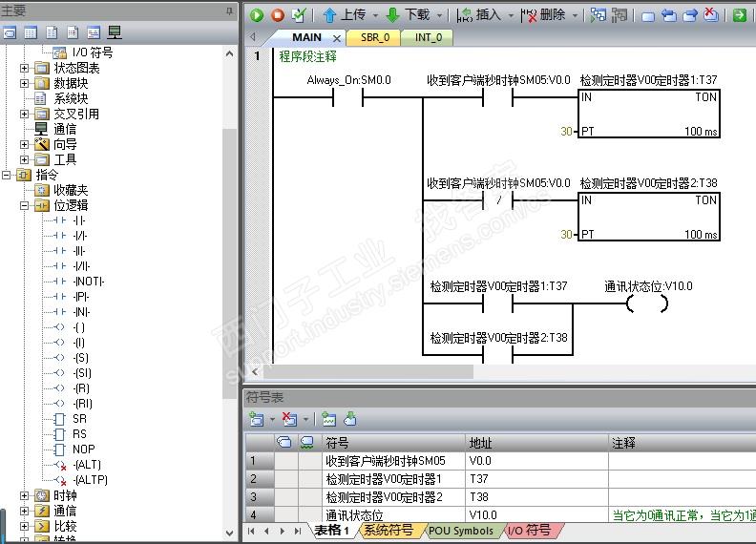
Task: Select the 通信 item under project tree
Action: pyautogui.click(x=65, y=129)
